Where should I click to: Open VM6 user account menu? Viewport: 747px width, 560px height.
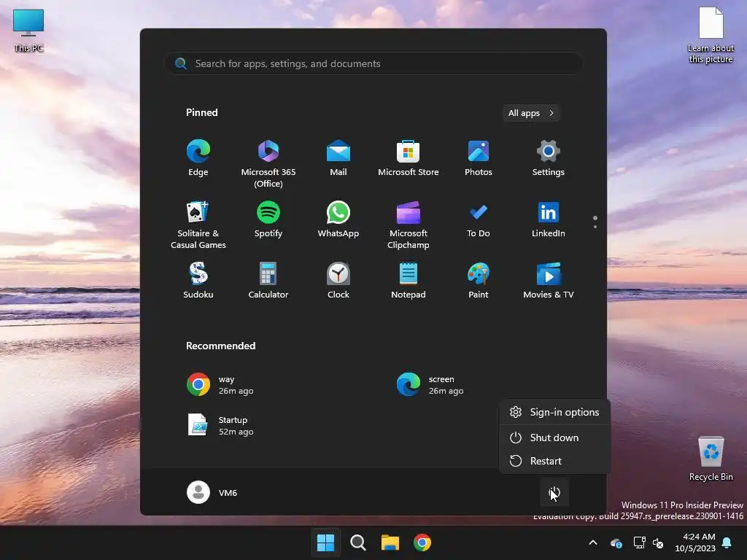pyautogui.click(x=212, y=492)
